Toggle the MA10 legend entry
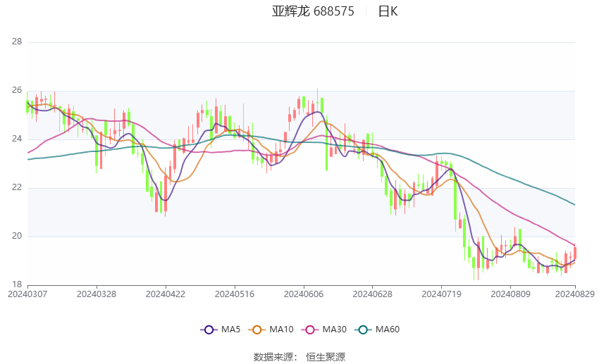 (x=271, y=330)
